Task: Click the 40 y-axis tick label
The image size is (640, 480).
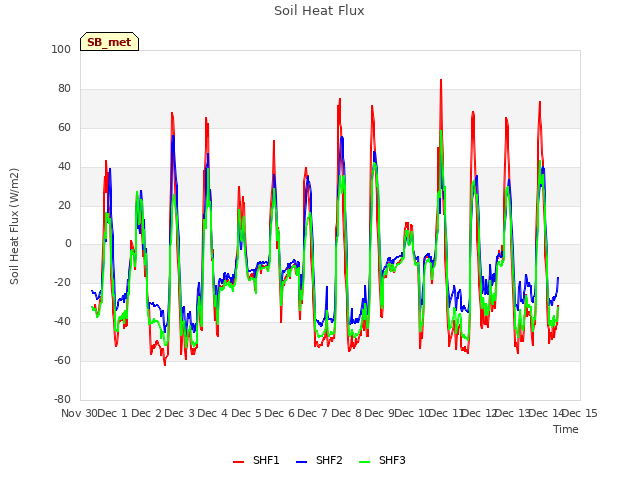Action: click(x=64, y=167)
